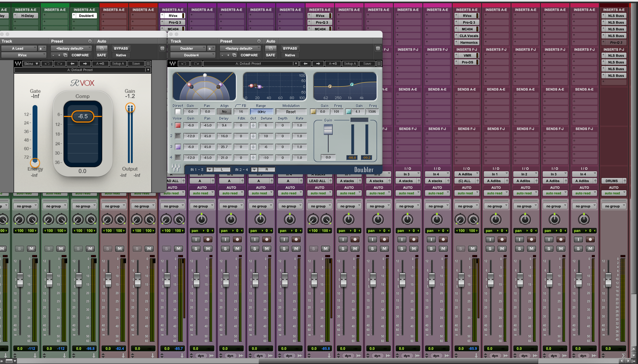The width and height of the screenshot is (638, 364).
Task: Click the Doubler window target icon at top right
Action: [378, 48]
